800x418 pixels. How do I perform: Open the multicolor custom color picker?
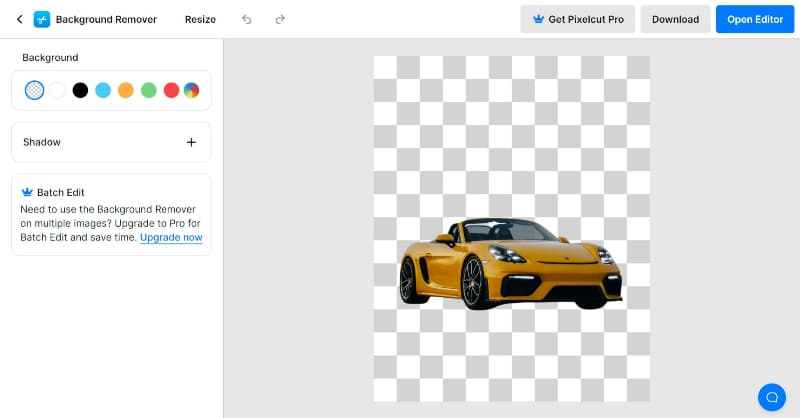click(x=191, y=90)
